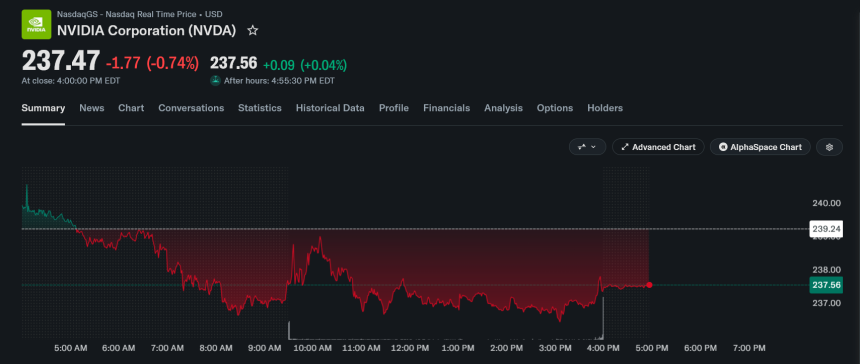The width and height of the screenshot is (860, 364).
Task: Open the chart settings gear icon
Action: [x=829, y=147]
